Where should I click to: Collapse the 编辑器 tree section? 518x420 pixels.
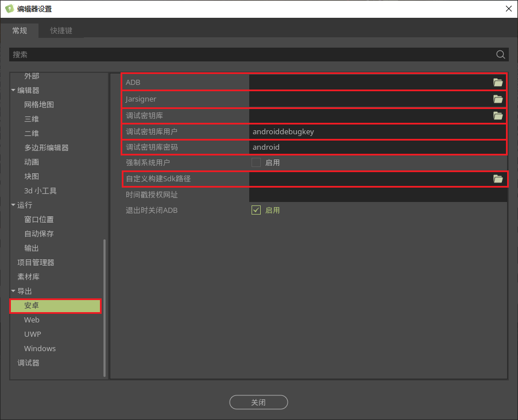point(13,90)
